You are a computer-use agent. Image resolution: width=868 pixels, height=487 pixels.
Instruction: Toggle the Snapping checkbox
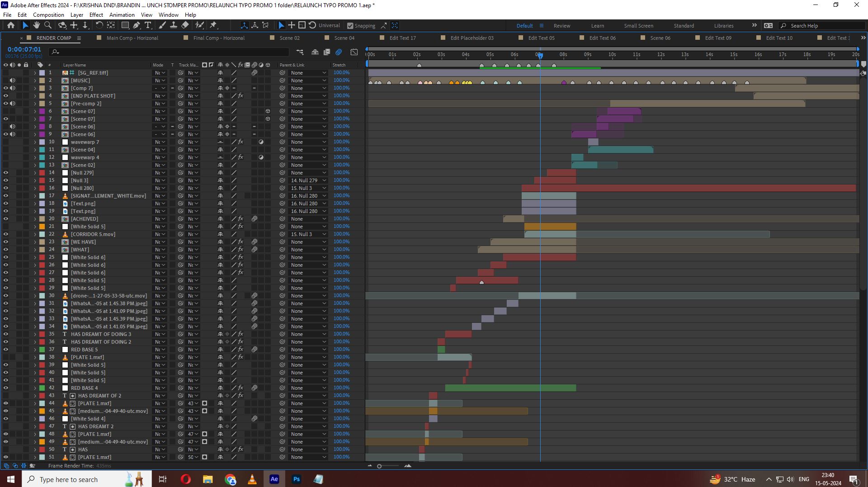(x=350, y=26)
